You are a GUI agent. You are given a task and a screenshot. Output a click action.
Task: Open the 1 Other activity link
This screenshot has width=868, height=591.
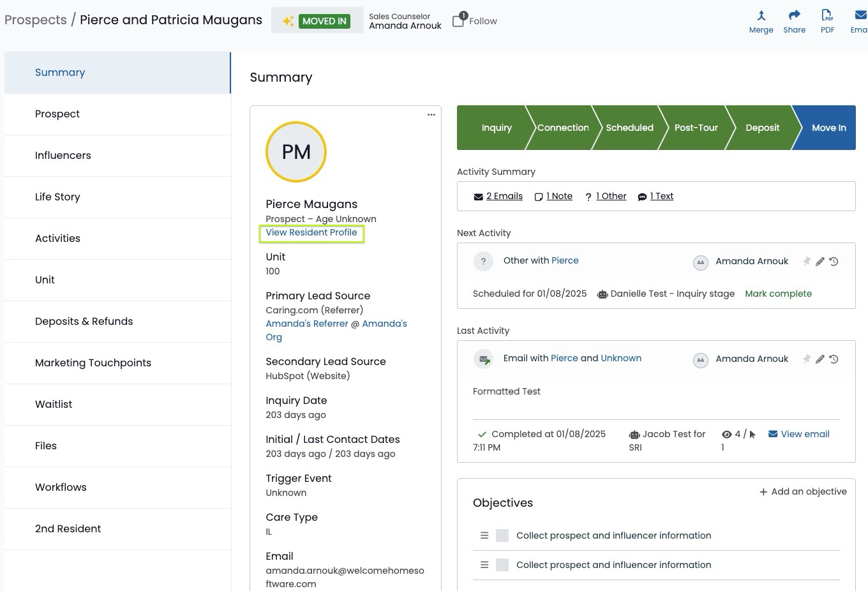(x=611, y=197)
